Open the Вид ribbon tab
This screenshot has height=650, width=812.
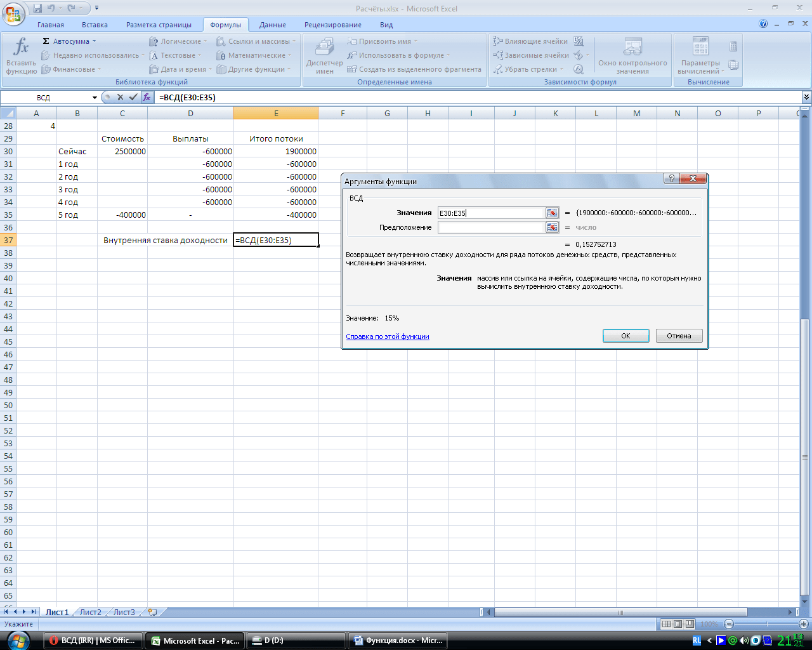[386, 25]
